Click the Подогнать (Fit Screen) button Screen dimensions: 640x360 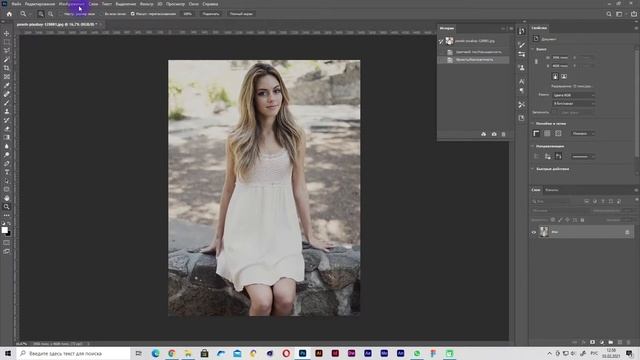[211, 14]
